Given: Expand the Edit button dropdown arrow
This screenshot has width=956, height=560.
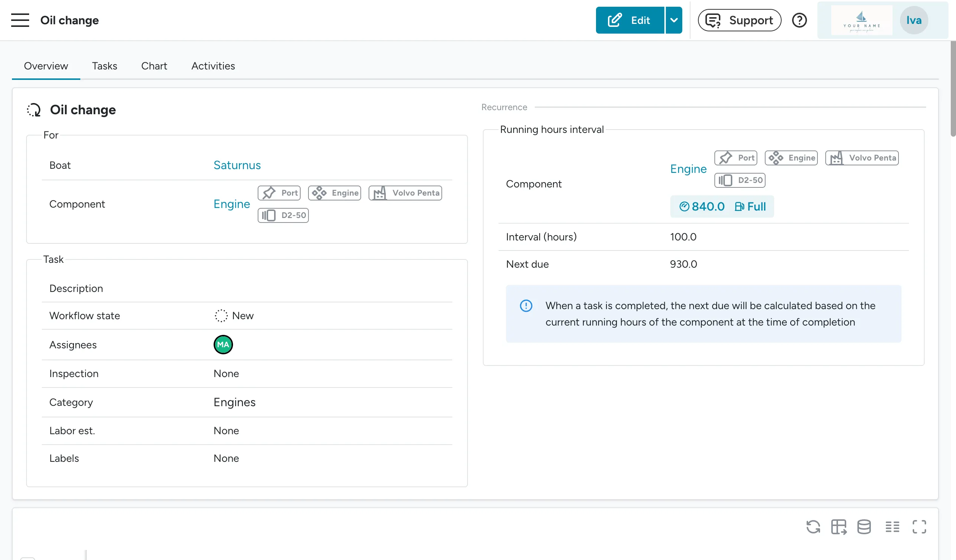Looking at the screenshot, I should click(x=674, y=20).
